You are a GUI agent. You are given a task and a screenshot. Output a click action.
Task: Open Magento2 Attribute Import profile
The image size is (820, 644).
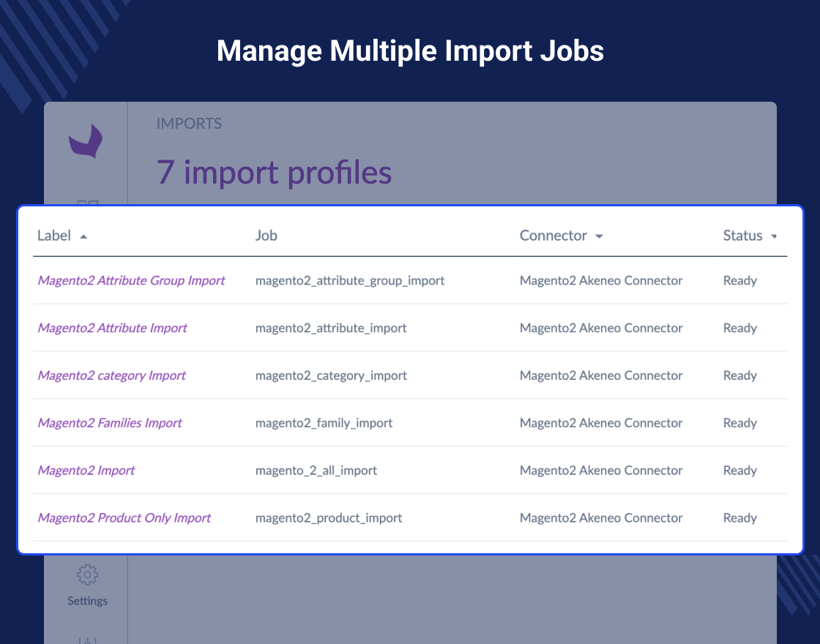point(113,329)
